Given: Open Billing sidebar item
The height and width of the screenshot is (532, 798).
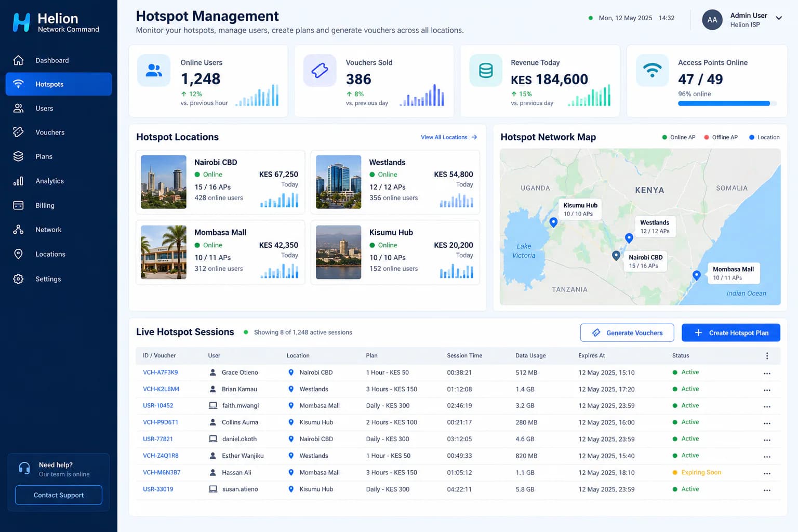Looking at the screenshot, I should 59,205.
